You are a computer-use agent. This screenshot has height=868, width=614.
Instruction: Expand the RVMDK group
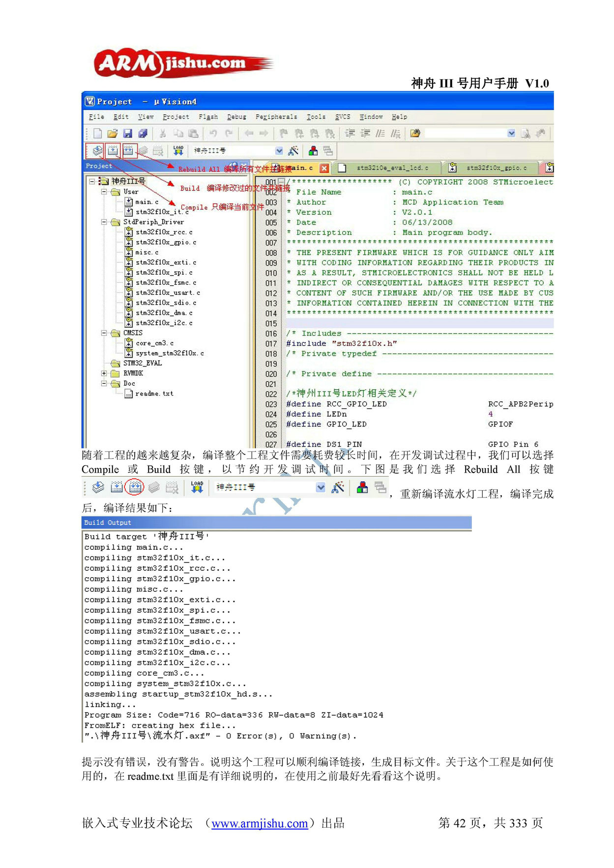(x=104, y=373)
